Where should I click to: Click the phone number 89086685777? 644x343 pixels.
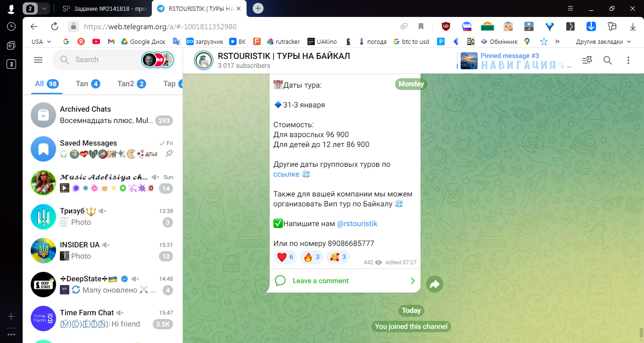pyautogui.click(x=351, y=244)
